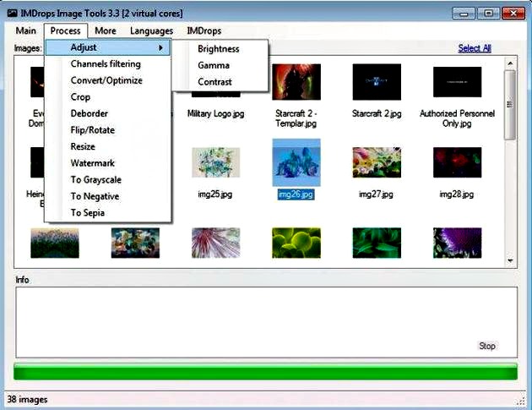Select Convert/Optimize from Process menu
The image size is (532, 410).
(x=106, y=80)
